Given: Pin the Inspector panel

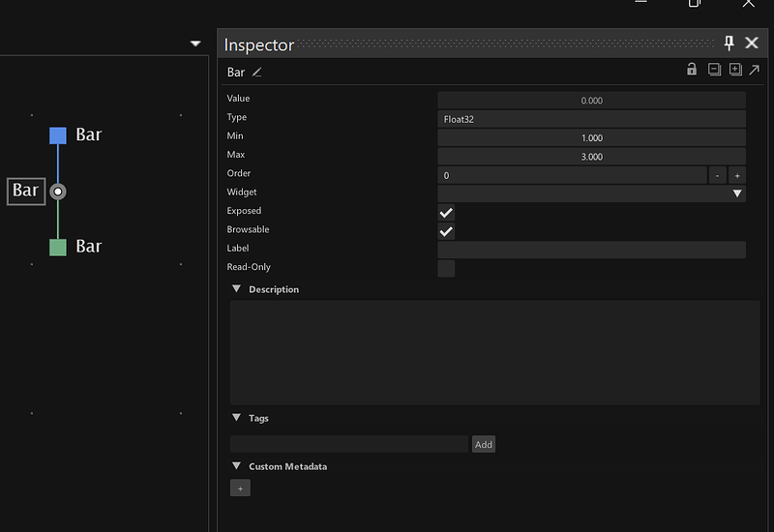Looking at the screenshot, I should (x=729, y=44).
